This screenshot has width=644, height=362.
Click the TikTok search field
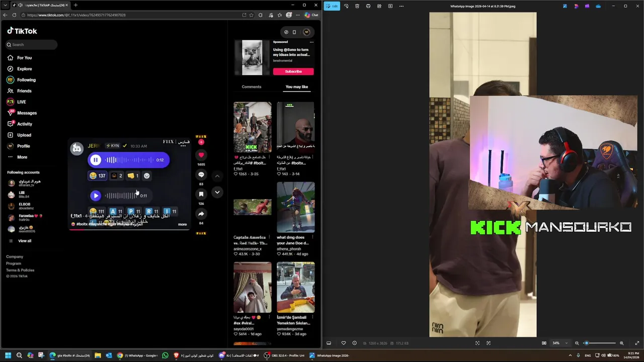tap(32, 45)
